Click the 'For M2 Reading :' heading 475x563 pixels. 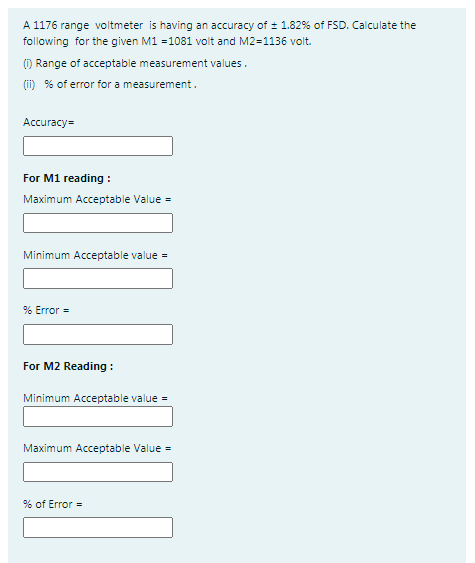68,366
